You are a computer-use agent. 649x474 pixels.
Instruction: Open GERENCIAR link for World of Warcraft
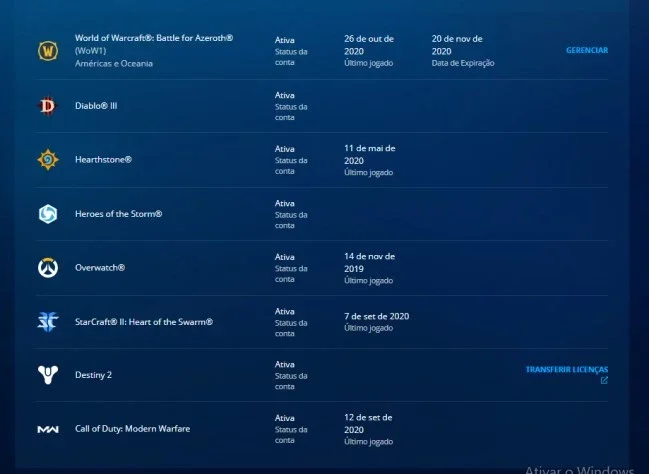587,50
